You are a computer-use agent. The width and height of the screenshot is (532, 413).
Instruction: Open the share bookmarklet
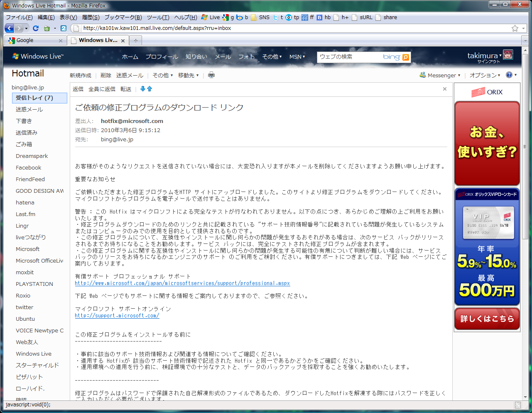(386, 17)
